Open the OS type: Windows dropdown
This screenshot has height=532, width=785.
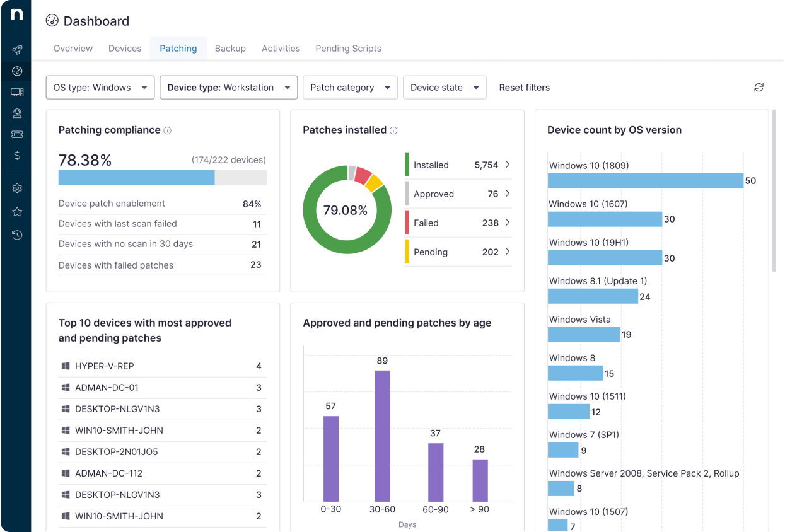coord(100,88)
